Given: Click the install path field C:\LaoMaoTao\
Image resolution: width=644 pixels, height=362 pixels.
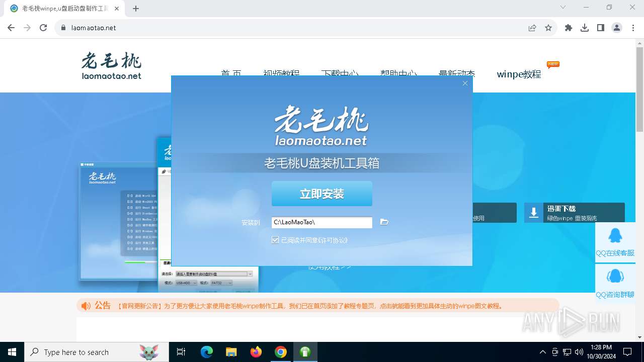Looking at the screenshot, I should click(x=322, y=222).
